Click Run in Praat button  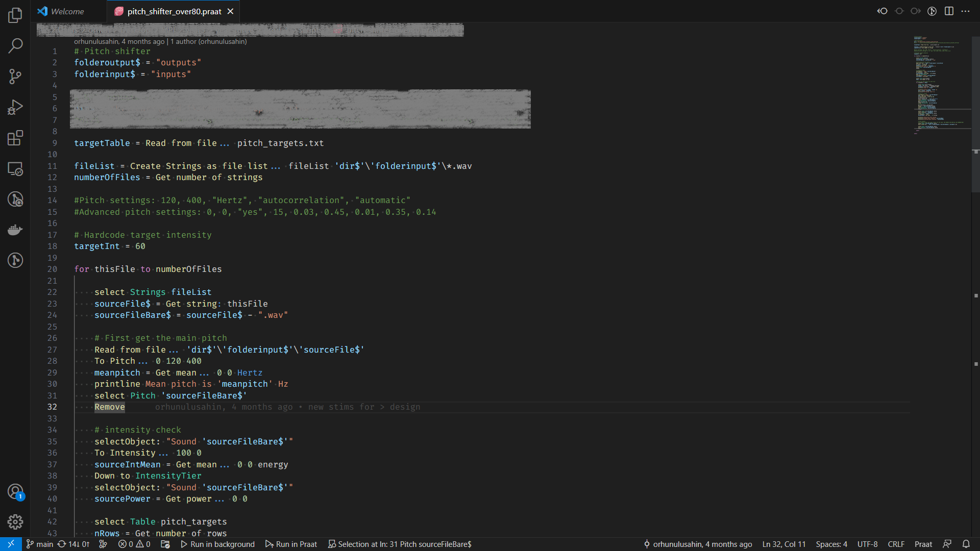tap(291, 544)
